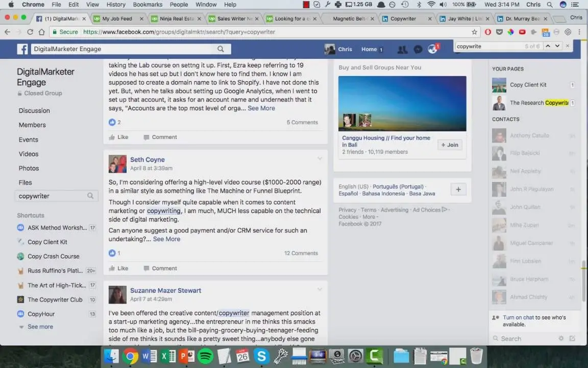This screenshot has width=588, height=368.
Task: Open the Trash in the dock
Action: click(476, 356)
